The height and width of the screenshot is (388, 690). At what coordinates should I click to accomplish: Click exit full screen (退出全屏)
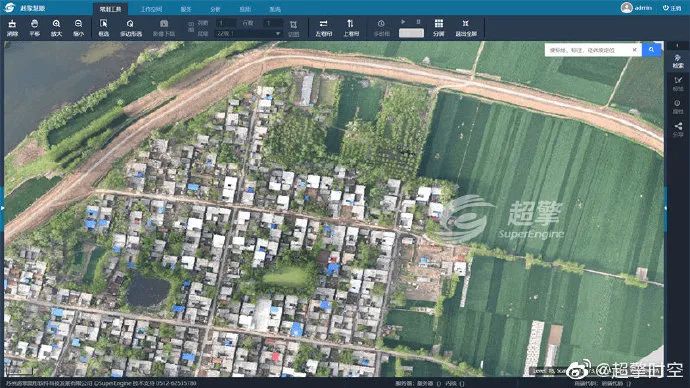[466, 28]
